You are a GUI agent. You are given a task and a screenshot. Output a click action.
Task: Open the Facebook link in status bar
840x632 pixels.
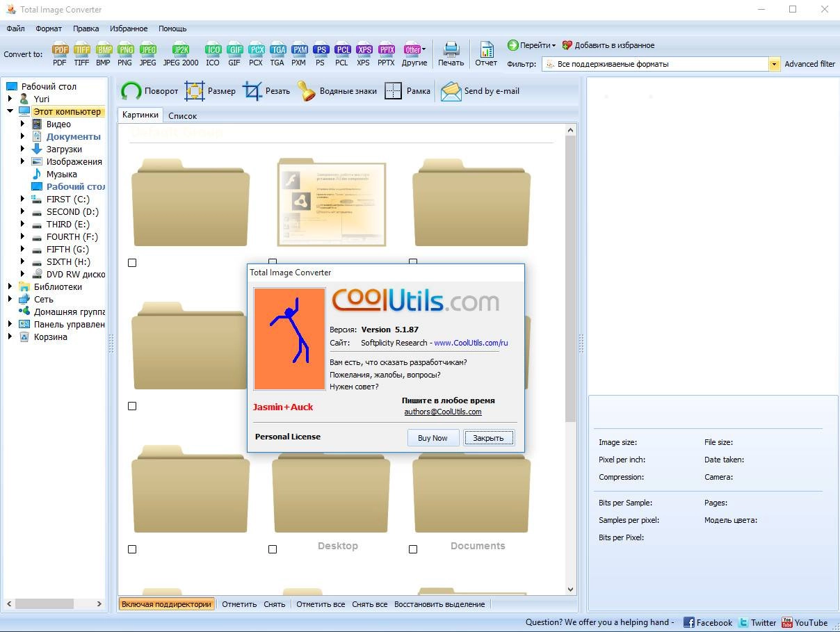708,623
